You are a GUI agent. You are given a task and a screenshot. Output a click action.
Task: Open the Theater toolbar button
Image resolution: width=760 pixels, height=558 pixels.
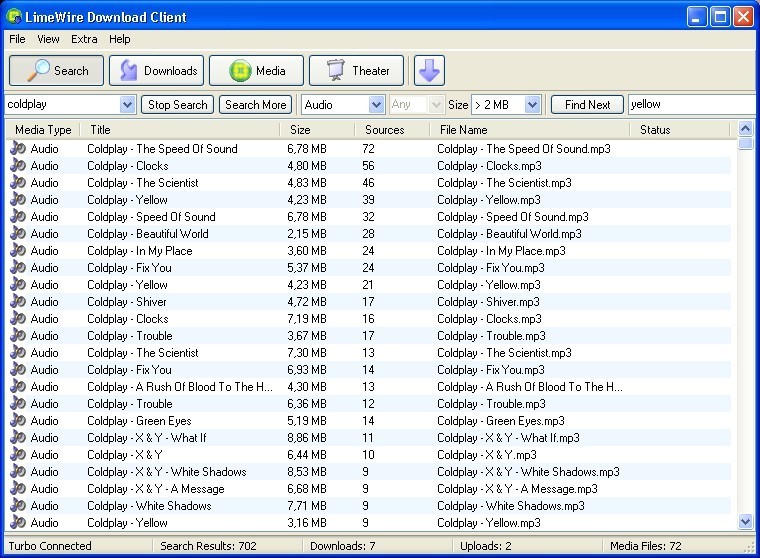pyautogui.click(x=356, y=70)
